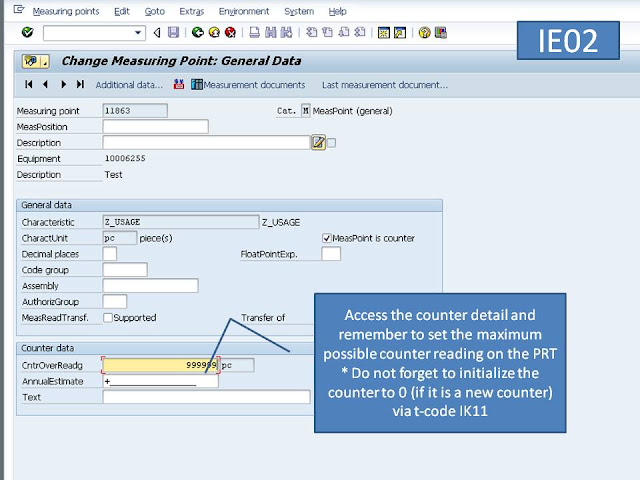
Task: Click the AuthorizGroup input field
Action: point(115,302)
